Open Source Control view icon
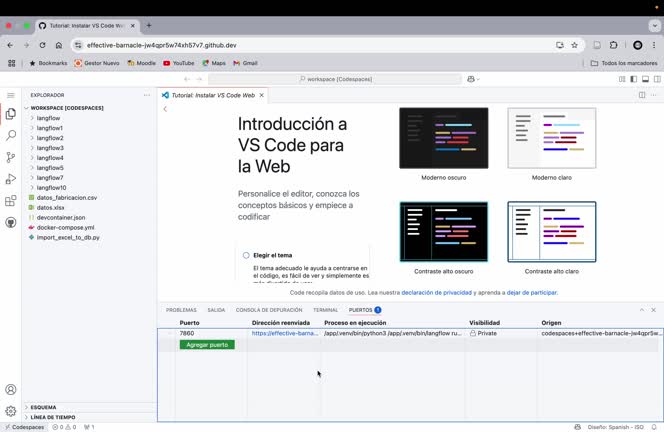This screenshot has height=432, width=664. tap(11, 157)
